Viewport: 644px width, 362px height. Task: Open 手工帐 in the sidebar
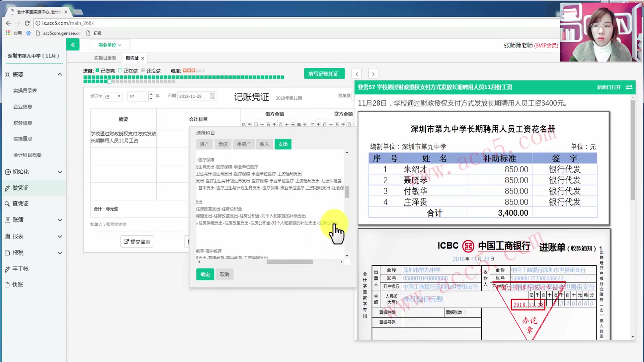coord(20,268)
